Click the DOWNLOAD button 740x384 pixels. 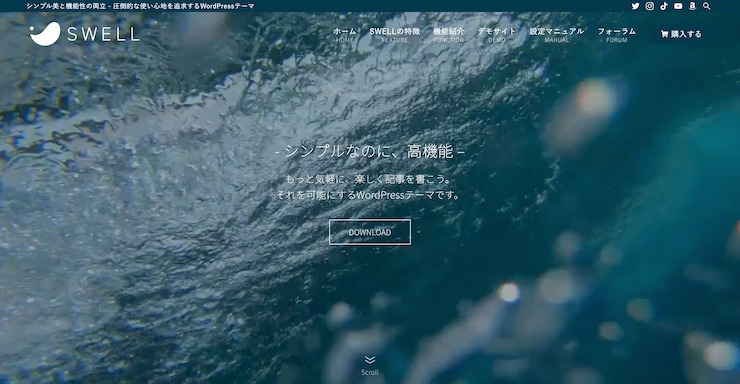tap(370, 232)
